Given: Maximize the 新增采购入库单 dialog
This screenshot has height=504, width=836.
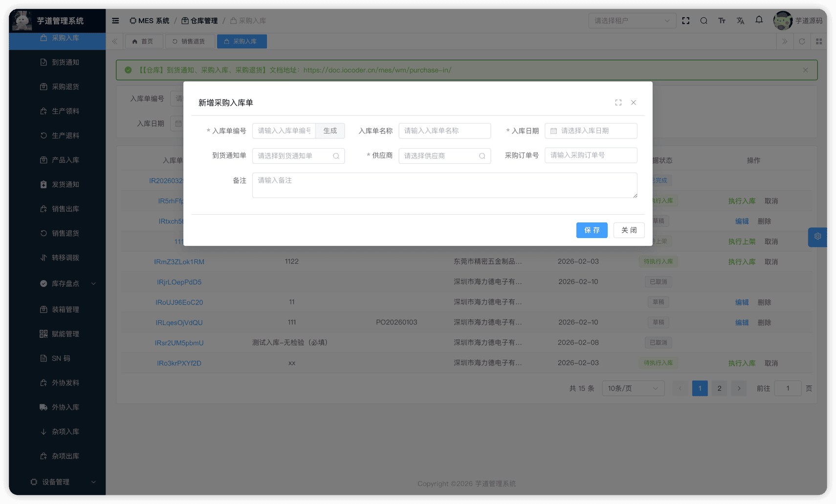Looking at the screenshot, I should (618, 102).
